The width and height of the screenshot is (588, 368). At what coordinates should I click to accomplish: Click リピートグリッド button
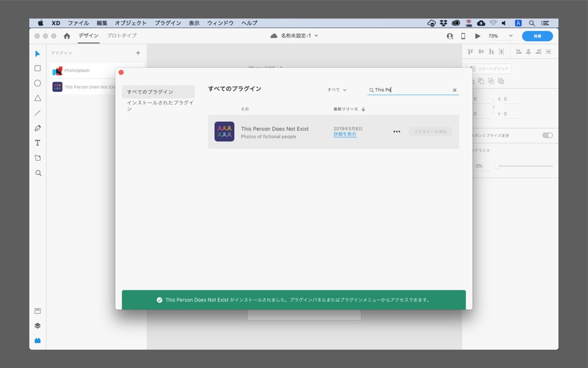[x=489, y=69]
